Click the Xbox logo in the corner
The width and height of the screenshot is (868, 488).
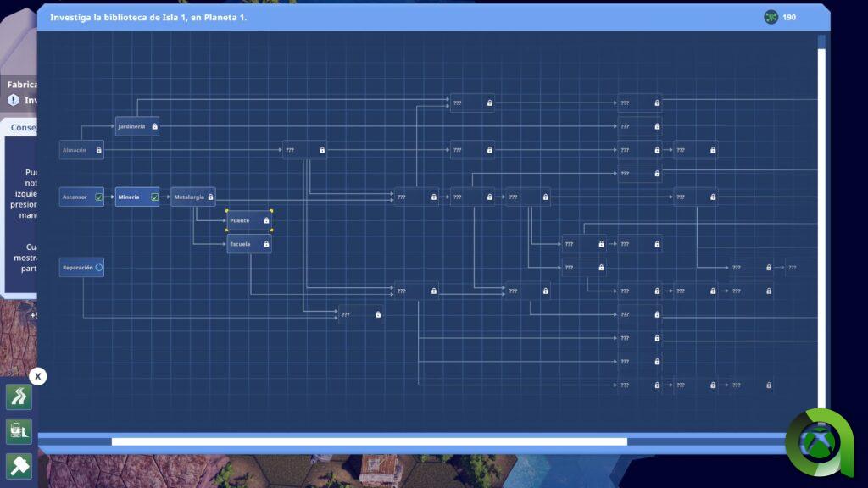(x=820, y=443)
